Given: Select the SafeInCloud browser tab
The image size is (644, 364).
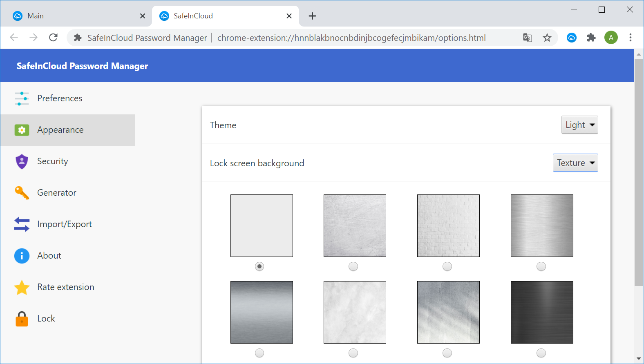Looking at the screenshot, I should coord(225,16).
